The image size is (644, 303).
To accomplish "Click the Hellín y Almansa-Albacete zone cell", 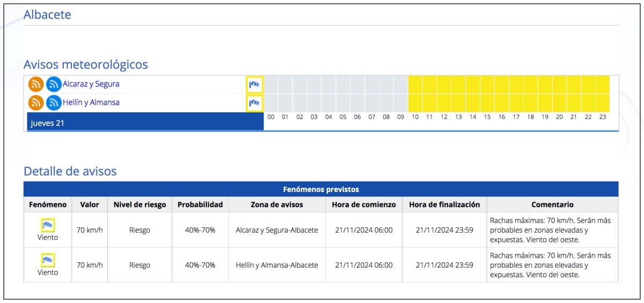I will [x=277, y=265].
